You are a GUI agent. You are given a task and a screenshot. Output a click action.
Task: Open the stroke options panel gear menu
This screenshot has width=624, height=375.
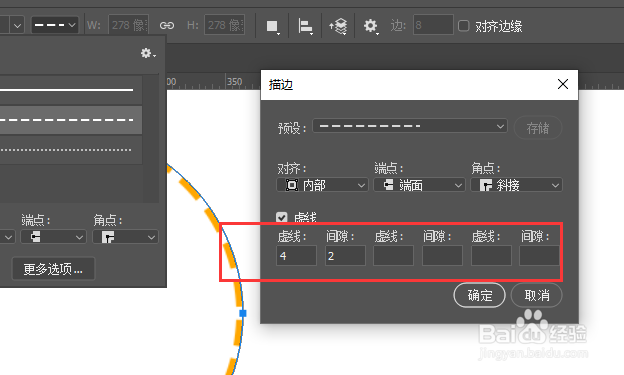(148, 53)
